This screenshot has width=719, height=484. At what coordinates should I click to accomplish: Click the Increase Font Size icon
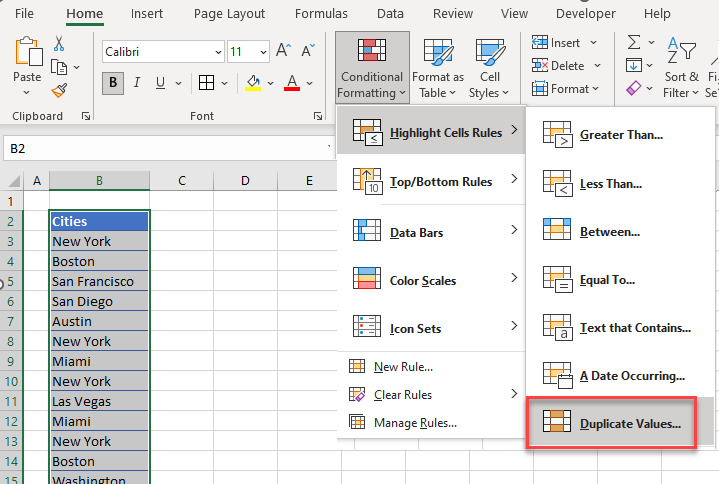point(283,51)
